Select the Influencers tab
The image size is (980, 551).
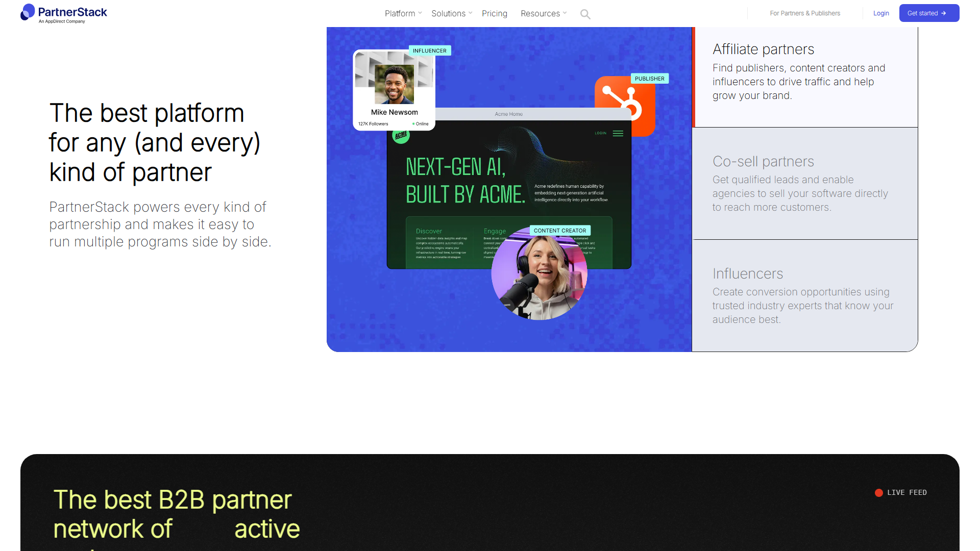[x=805, y=296]
